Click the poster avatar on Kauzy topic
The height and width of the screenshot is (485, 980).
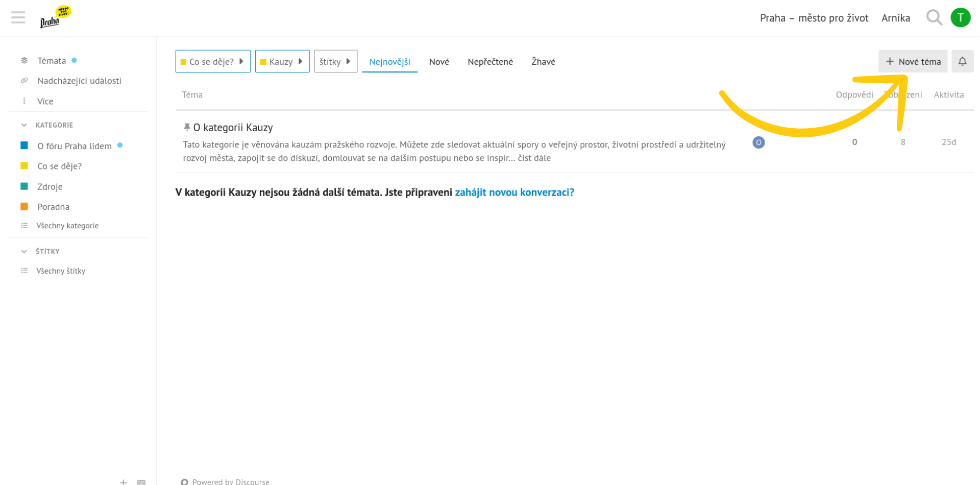758,142
